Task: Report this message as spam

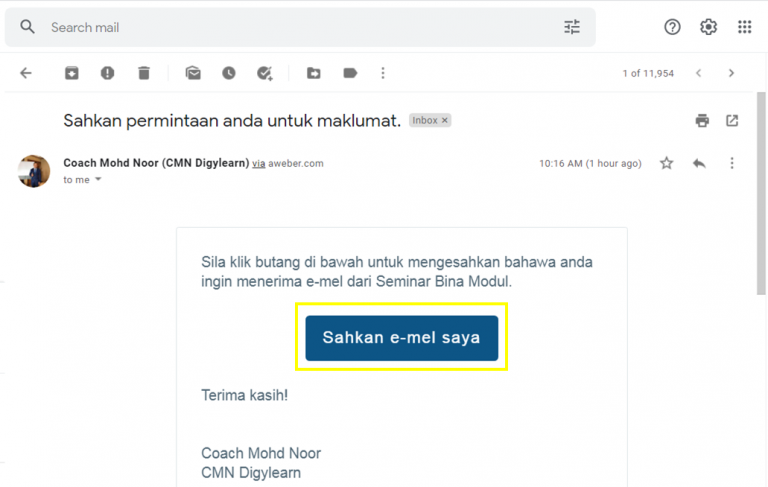Action: pos(107,73)
